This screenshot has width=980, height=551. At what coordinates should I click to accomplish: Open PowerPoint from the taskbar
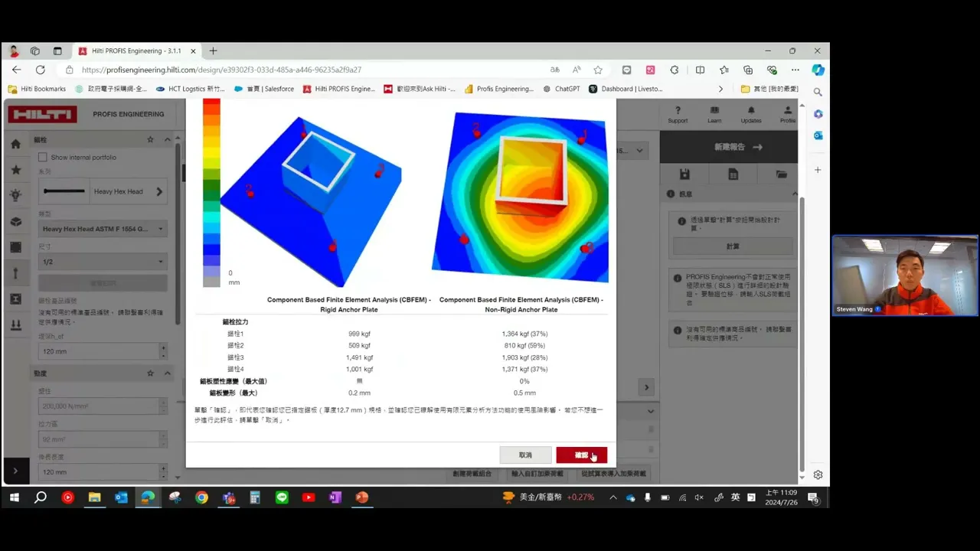coord(362,497)
